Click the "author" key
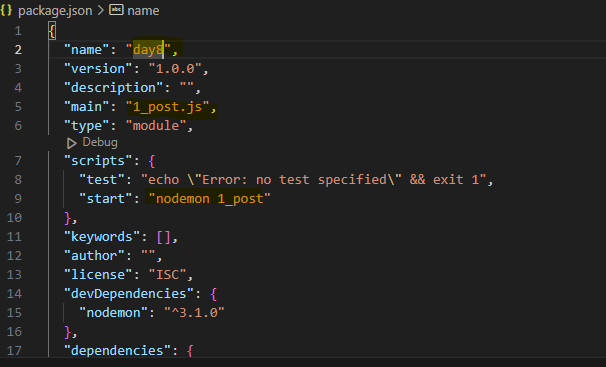The height and width of the screenshot is (367, 606). click(x=94, y=256)
